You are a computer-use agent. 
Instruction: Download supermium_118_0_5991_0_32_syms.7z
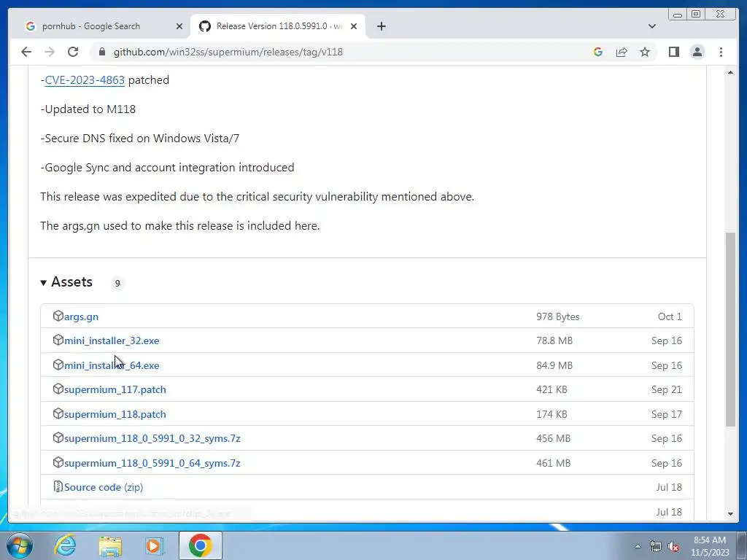pos(152,438)
